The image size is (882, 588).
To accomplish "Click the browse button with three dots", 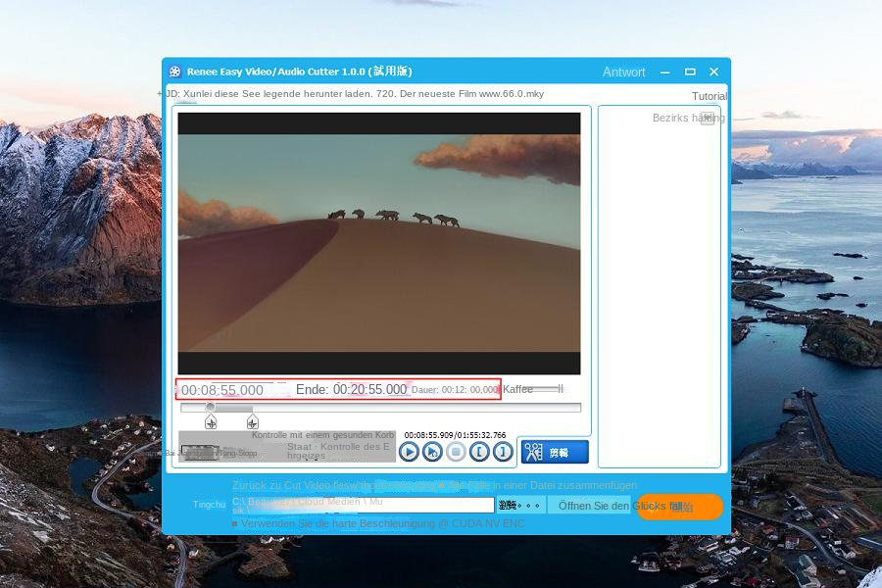I will (519, 506).
